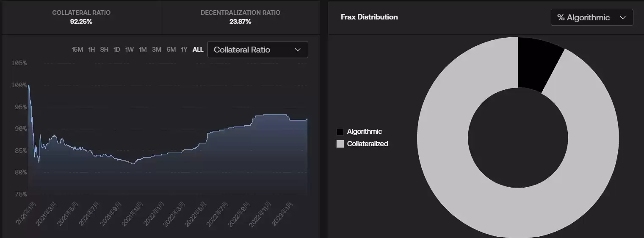Open the Collateral Ratio chart dropdown
The height and width of the screenshot is (238, 644).
[257, 50]
